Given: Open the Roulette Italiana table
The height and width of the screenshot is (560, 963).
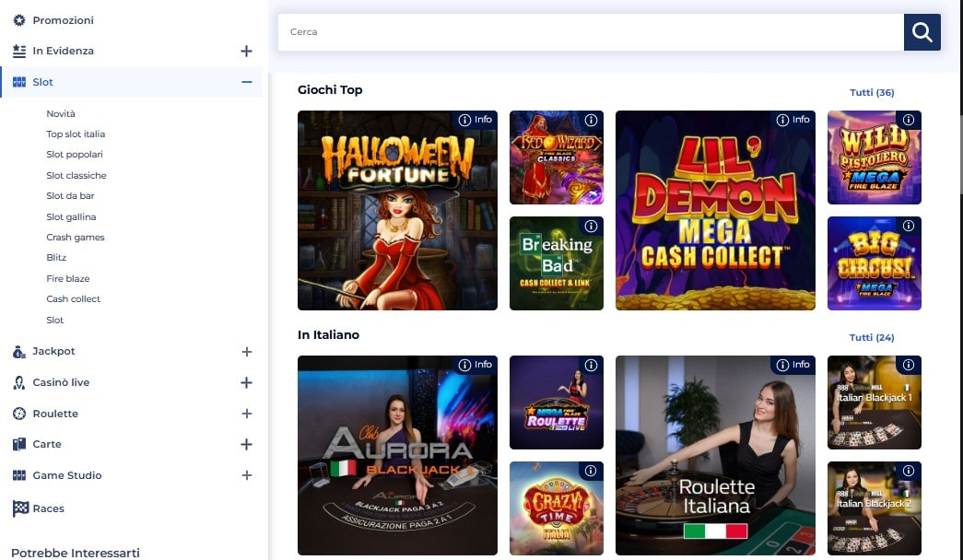Looking at the screenshot, I should tap(715, 455).
